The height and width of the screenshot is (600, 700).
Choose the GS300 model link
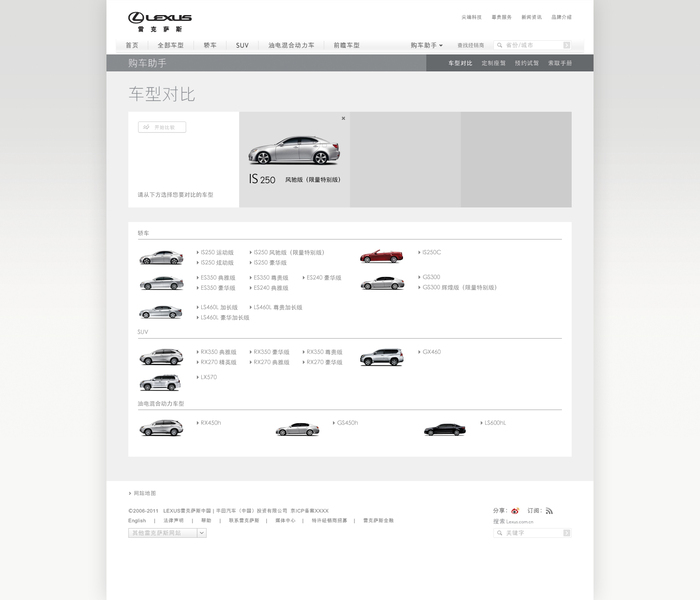tap(431, 277)
